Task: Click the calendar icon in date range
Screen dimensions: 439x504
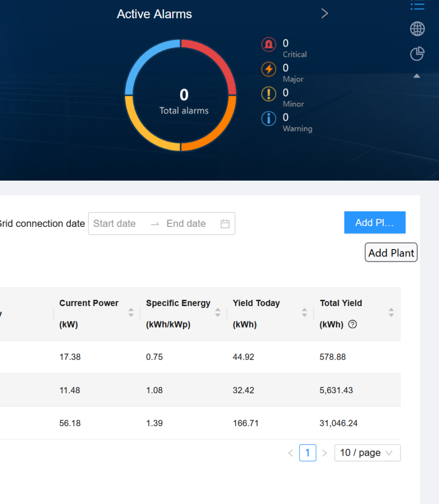Action: tap(225, 224)
